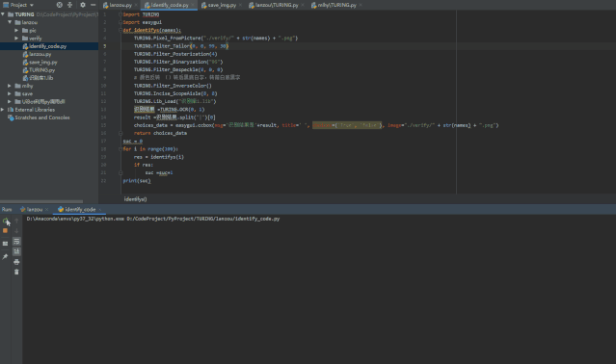The height and width of the screenshot is (364, 616).
Task: Close the lanzou\TURING.py tab
Action: (303, 5)
